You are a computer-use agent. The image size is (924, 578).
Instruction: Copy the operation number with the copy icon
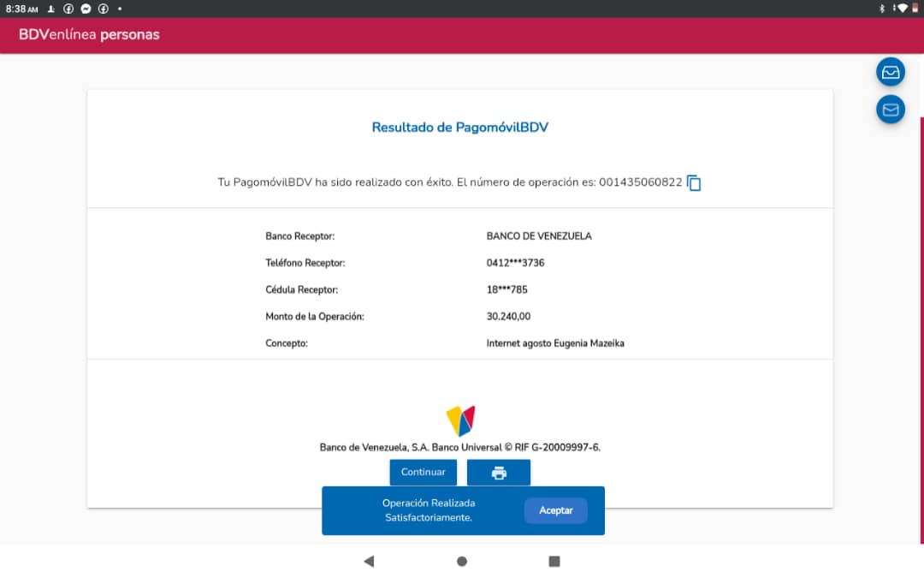(694, 183)
